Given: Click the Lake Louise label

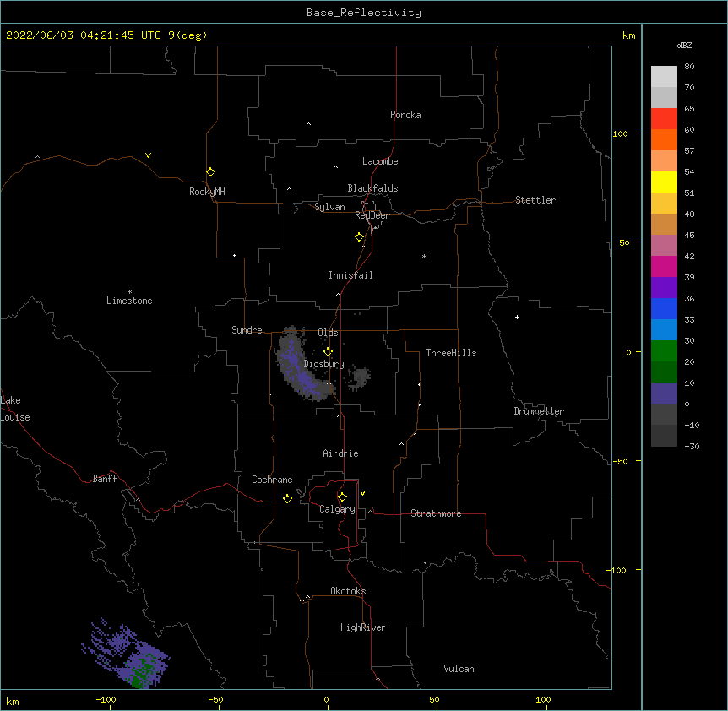Looking at the screenshot, I should tap(15, 409).
